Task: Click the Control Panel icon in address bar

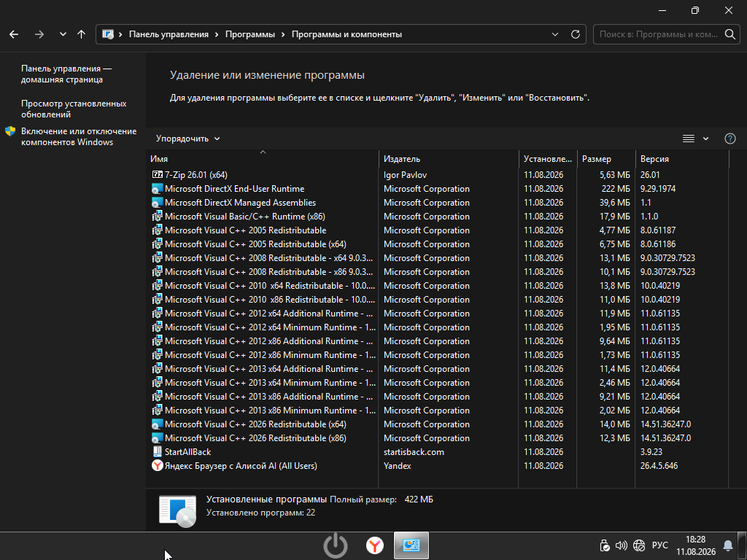Action: click(108, 34)
